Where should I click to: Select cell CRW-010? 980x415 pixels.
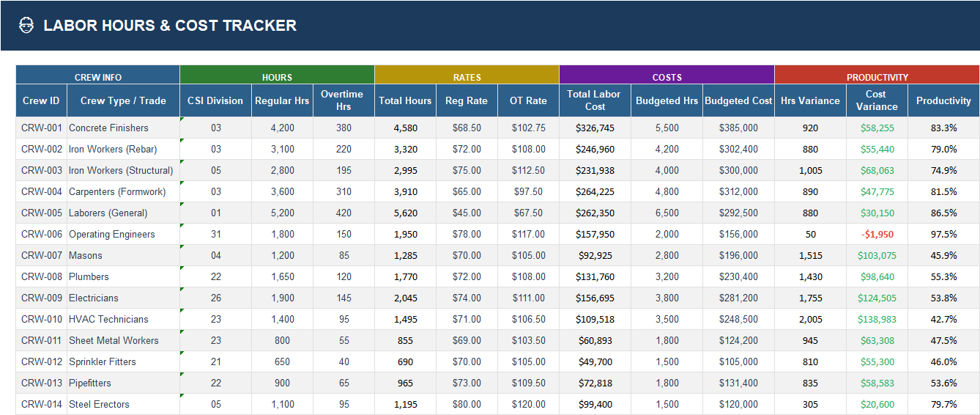coord(41,319)
